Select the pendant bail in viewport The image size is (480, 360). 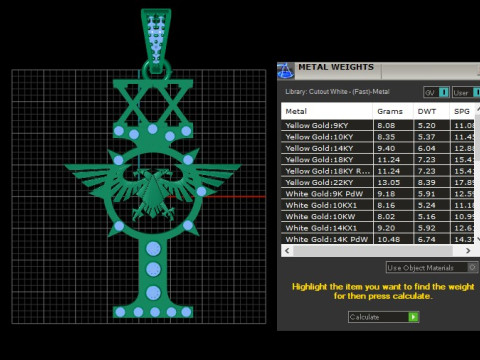pyautogui.click(x=156, y=40)
